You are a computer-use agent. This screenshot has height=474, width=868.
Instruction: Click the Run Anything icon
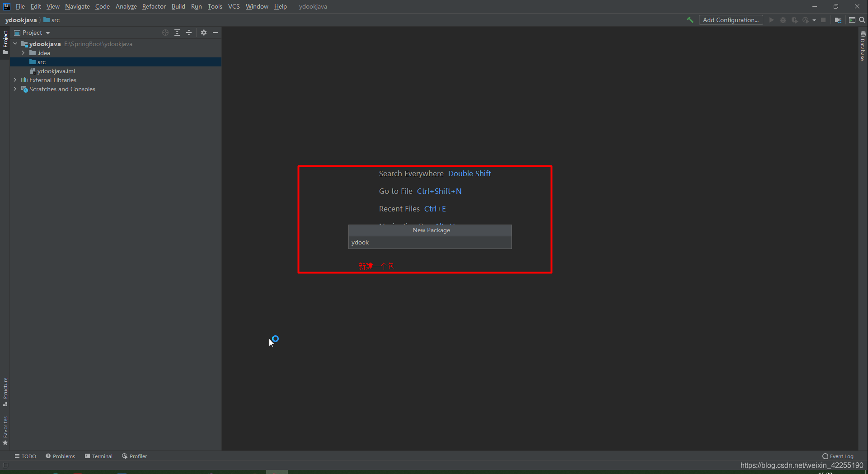[x=852, y=20]
